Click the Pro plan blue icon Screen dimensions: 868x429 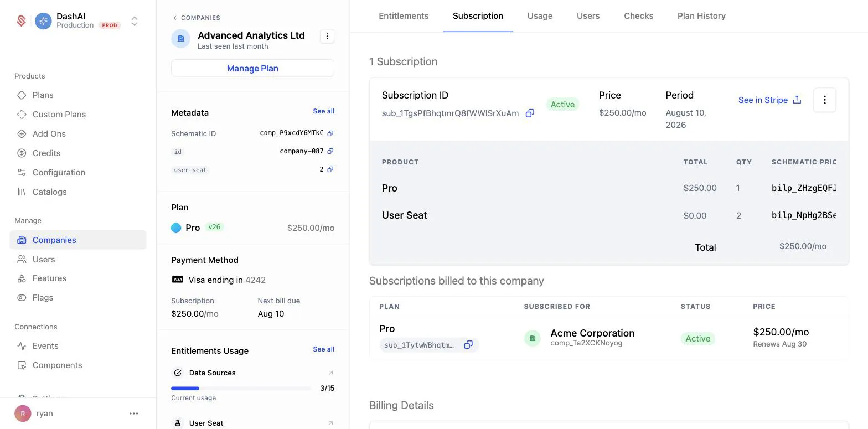point(176,228)
